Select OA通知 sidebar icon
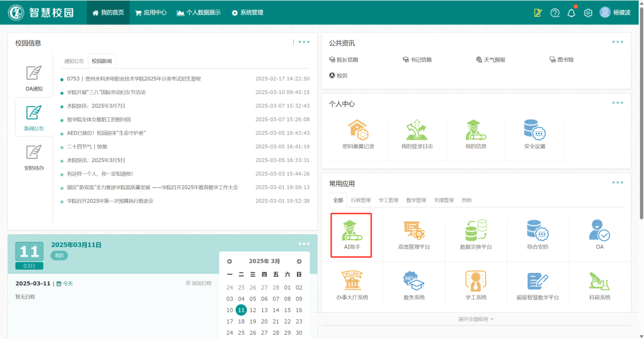Image resolution: width=644 pixels, height=339 pixels. [x=33, y=79]
